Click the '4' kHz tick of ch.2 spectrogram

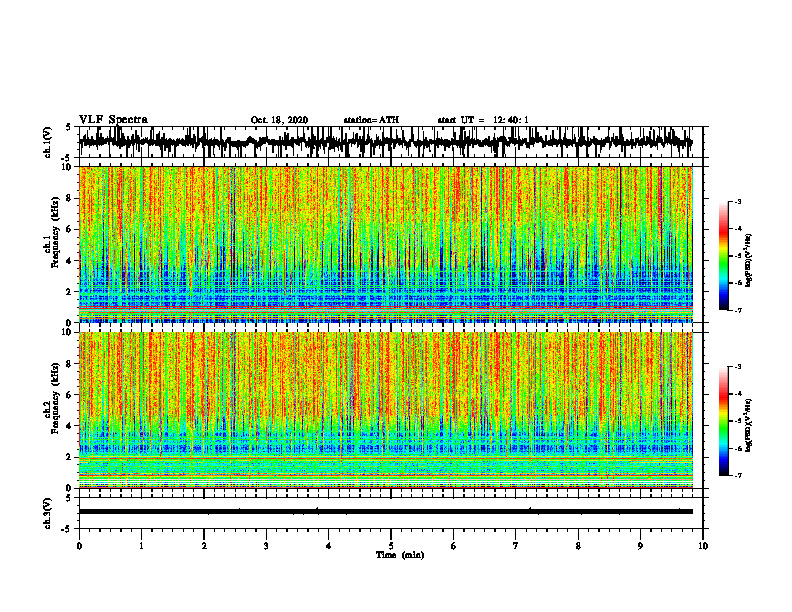70,426
